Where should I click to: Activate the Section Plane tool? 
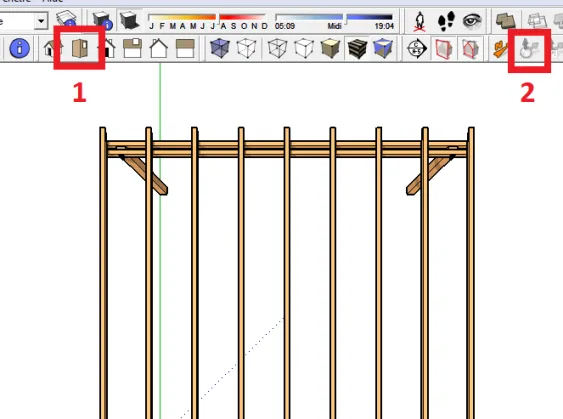point(417,48)
